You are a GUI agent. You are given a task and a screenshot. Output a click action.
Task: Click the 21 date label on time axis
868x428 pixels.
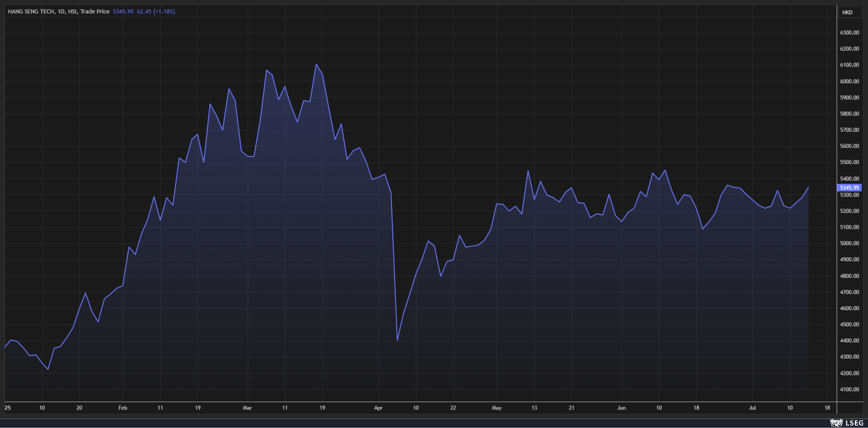[572, 408]
